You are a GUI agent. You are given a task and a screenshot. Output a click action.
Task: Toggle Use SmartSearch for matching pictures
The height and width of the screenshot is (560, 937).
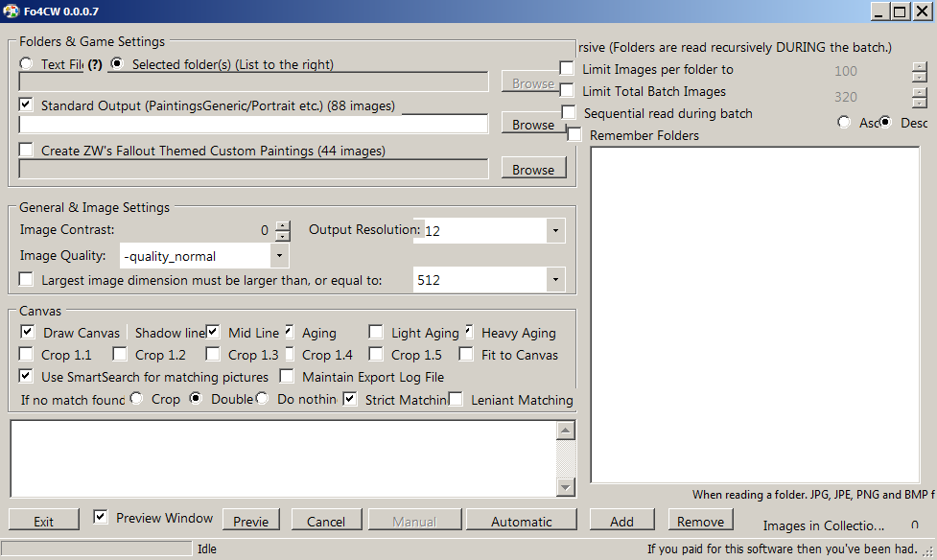26,377
